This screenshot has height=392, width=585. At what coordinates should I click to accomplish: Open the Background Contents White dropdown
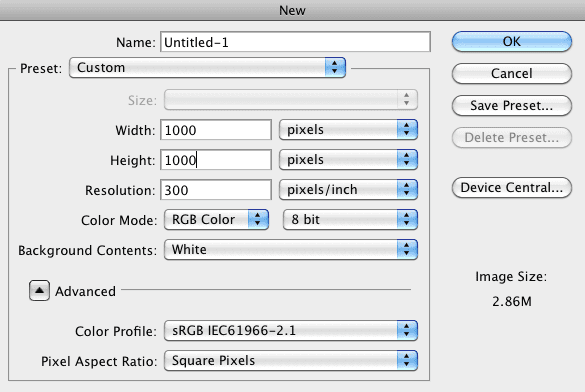[x=291, y=250]
